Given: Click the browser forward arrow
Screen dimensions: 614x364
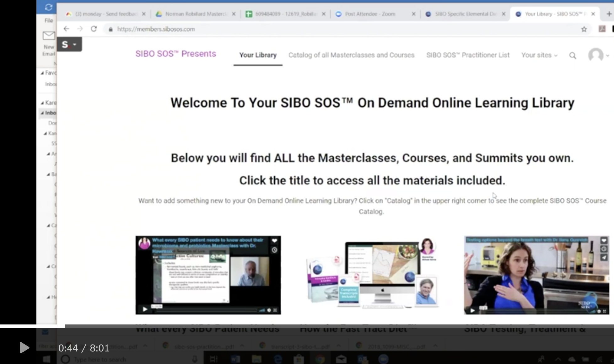Looking at the screenshot, I should (80, 29).
